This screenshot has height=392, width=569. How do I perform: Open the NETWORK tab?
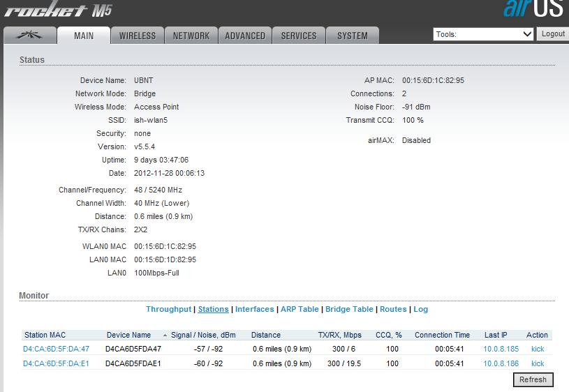pyautogui.click(x=191, y=36)
